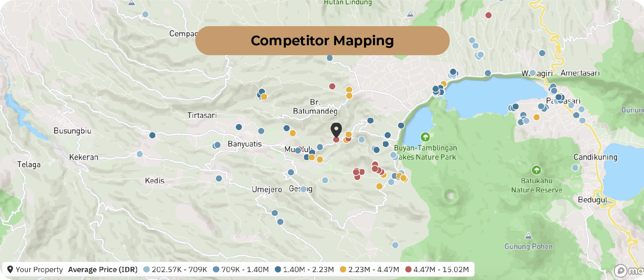The image size is (644, 280).
Task: Click the Tirtasari village label
Action: point(202,115)
